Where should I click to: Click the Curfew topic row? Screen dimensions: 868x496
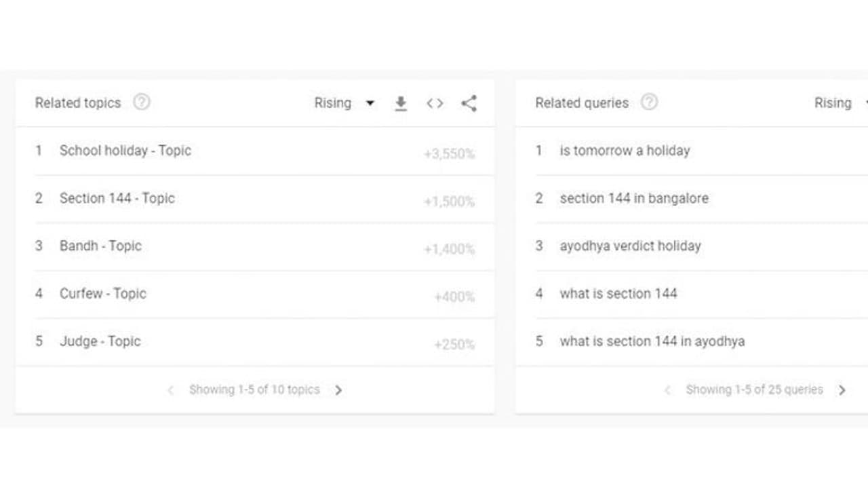click(103, 294)
